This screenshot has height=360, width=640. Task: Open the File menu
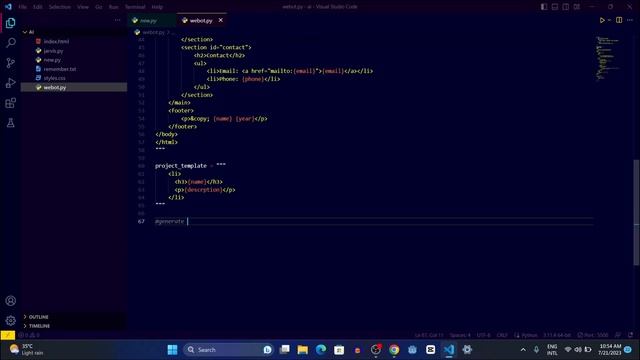click(22, 7)
